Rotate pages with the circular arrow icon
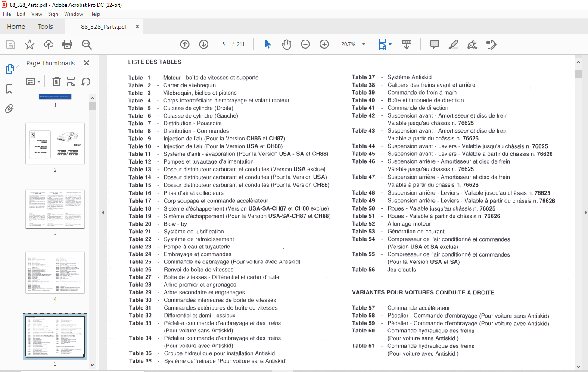Image resolution: width=588 pixels, height=372 pixels. [x=86, y=81]
